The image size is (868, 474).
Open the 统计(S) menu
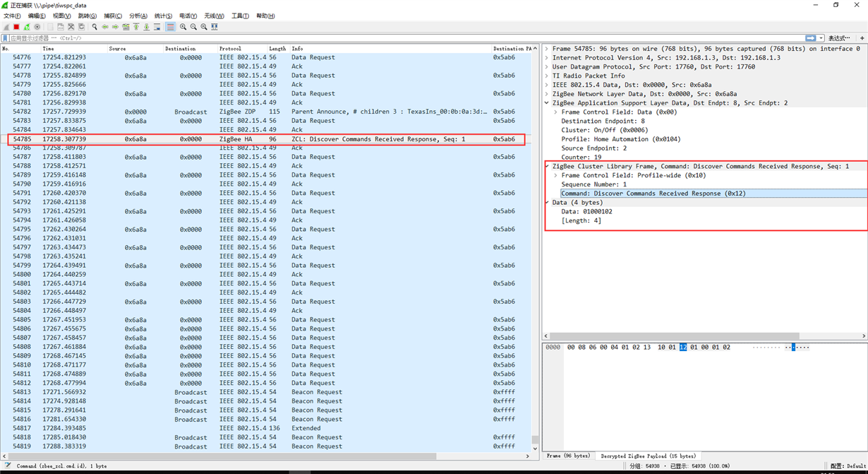(x=163, y=16)
